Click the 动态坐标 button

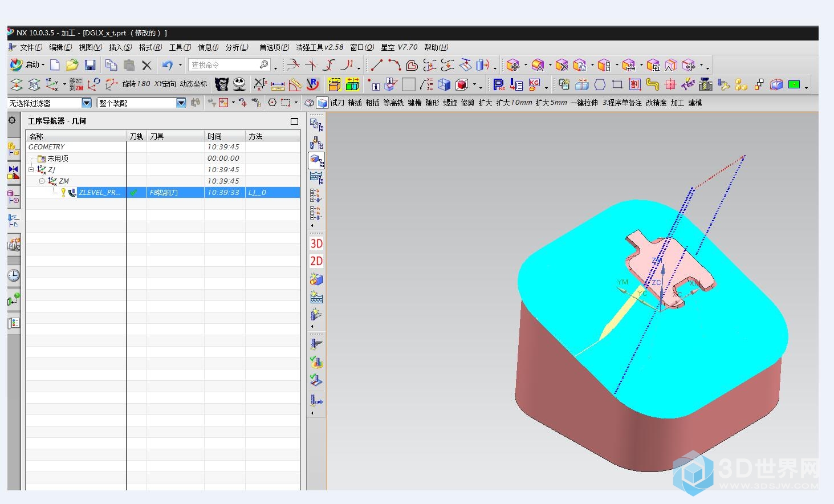pyautogui.click(x=194, y=84)
